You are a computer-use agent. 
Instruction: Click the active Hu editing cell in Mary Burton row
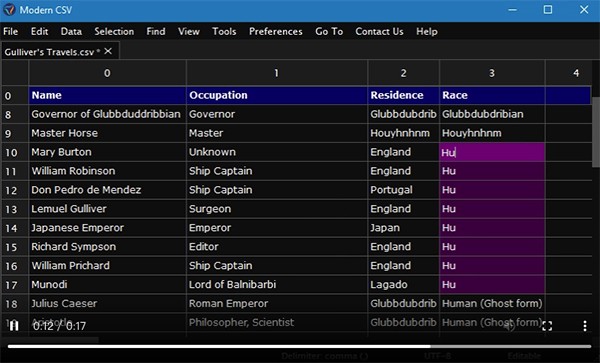tap(492, 152)
